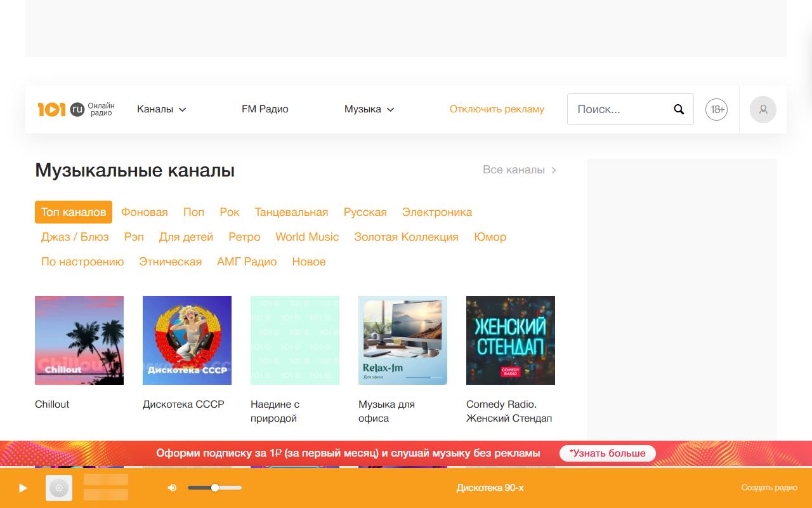Select the World Music tab
This screenshot has height=508, width=812.
pyautogui.click(x=307, y=237)
